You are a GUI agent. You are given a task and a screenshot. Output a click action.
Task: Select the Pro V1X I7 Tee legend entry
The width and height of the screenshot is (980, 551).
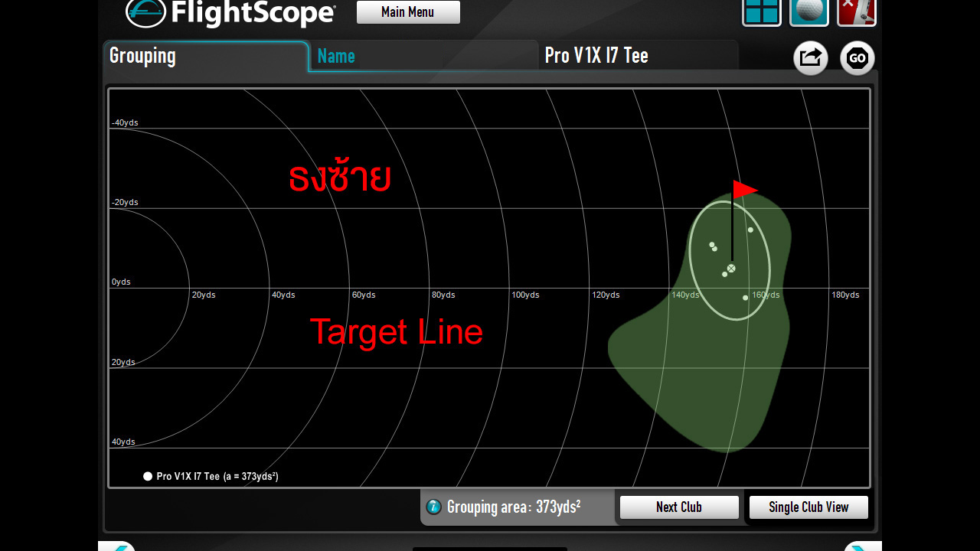[x=211, y=476]
